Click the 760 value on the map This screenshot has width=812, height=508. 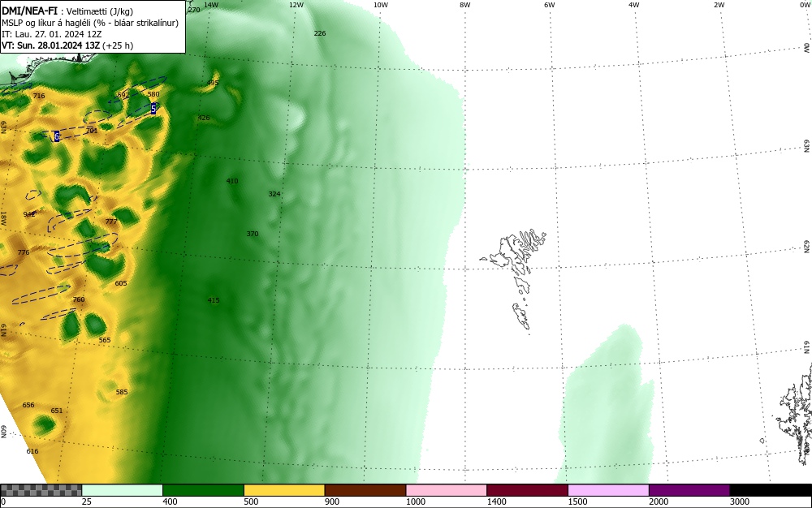coord(78,299)
